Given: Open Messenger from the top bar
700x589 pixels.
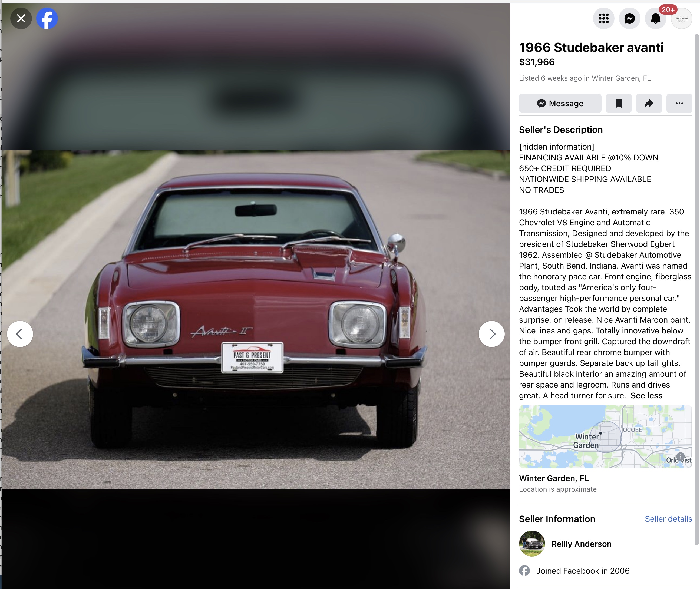Looking at the screenshot, I should tap(629, 18).
